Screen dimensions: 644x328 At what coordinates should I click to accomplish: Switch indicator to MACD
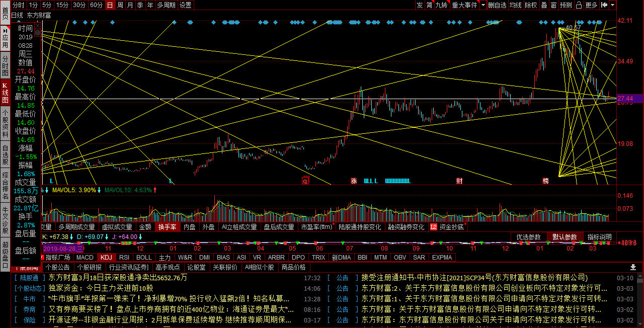point(85,257)
